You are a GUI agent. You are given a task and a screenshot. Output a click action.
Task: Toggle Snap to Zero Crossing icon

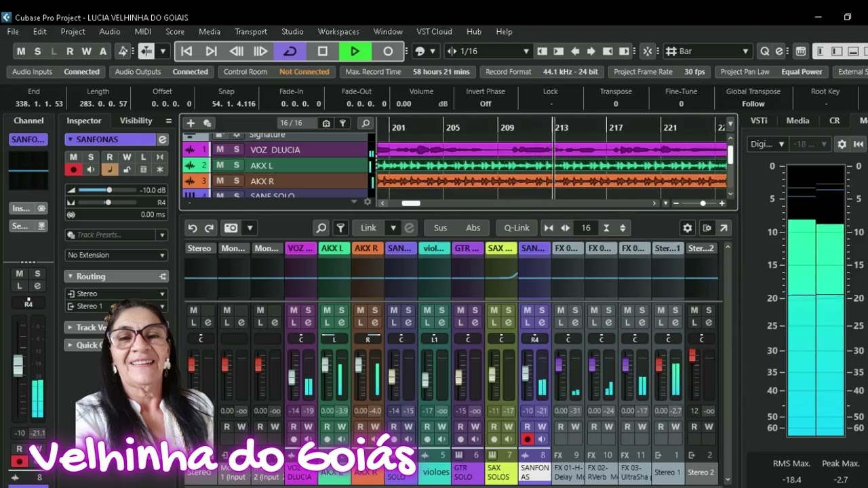click(x=648, y=52)
